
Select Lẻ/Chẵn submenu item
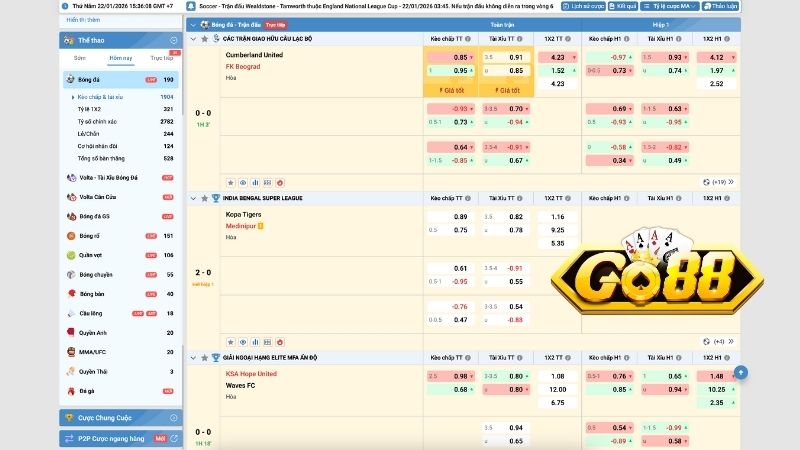point(88,134)
